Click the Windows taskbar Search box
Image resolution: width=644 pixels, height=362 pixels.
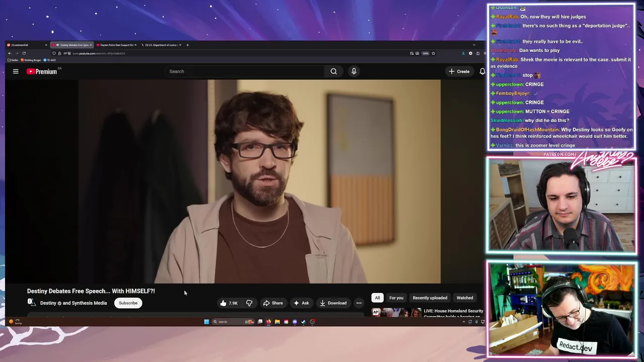(x=233, y=322)
